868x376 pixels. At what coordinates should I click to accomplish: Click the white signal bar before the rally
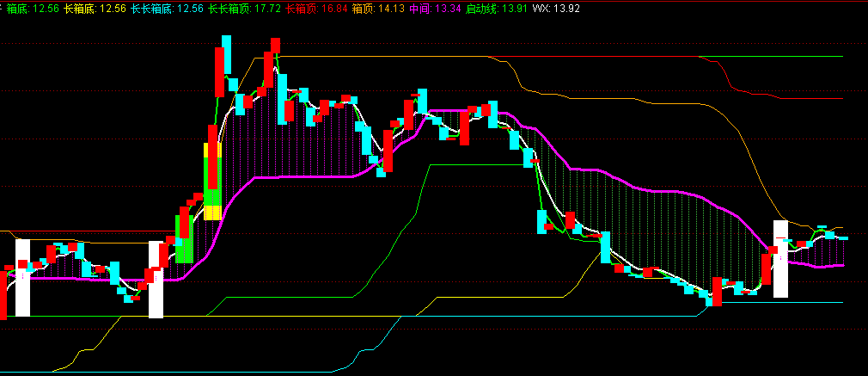click(x=156, y=280)
